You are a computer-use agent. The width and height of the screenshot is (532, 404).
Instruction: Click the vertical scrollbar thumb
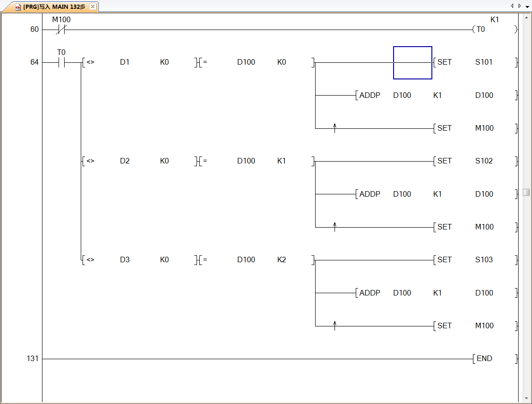pos(526,192)
